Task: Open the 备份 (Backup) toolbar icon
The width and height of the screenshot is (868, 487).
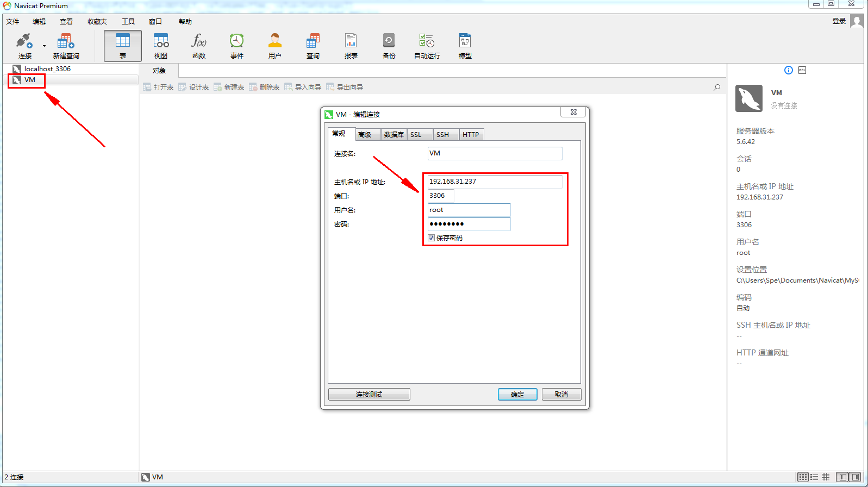Action: coord(389,46)
